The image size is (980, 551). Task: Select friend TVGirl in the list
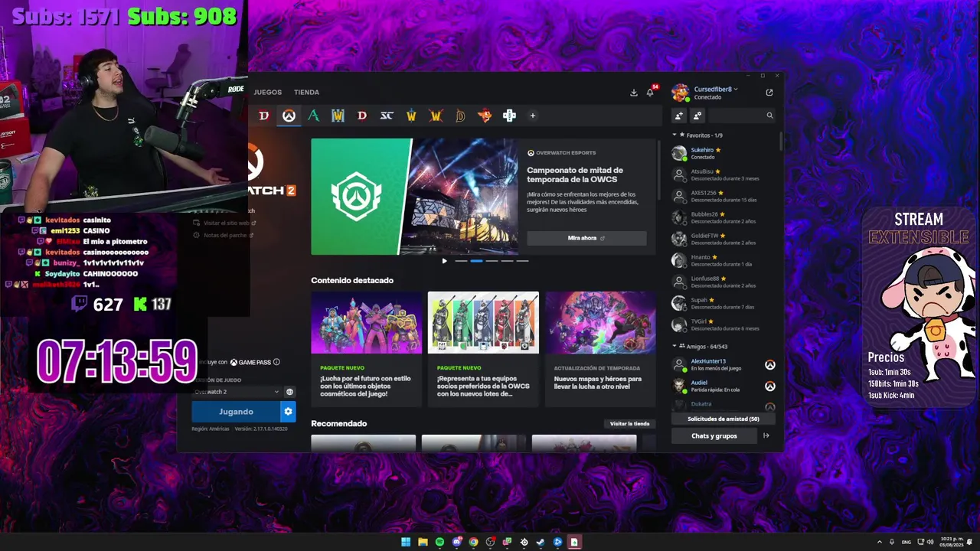point(724,324)
